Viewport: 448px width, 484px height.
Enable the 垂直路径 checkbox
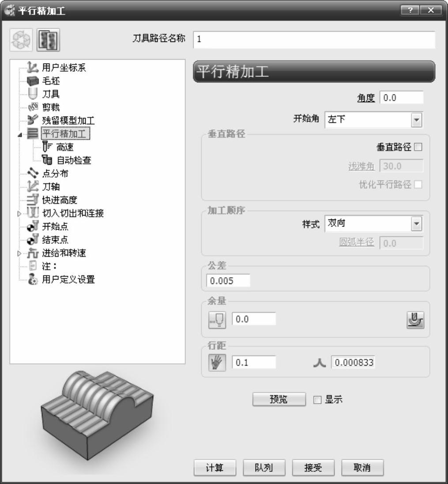pyautogui.click(x=418, y=147)
